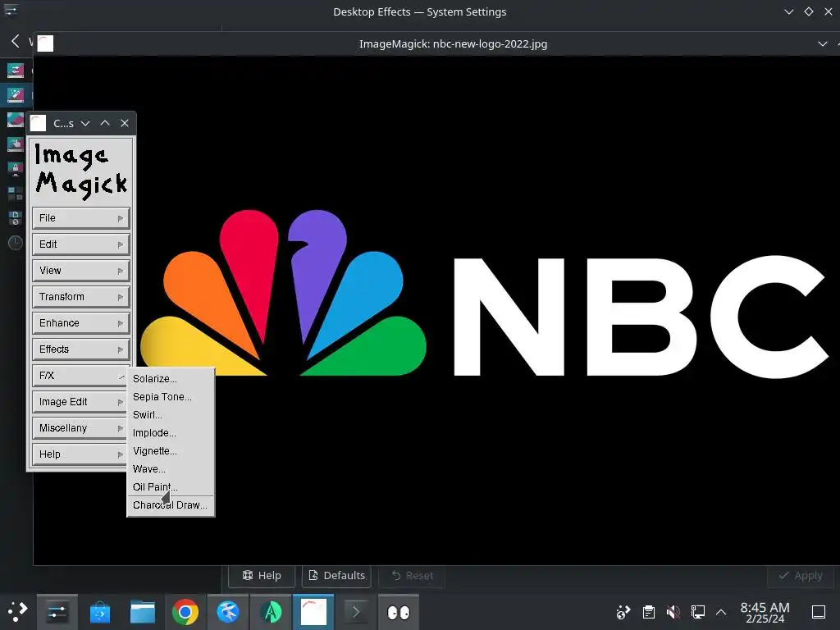Click the Help button in System Settings

(x=262, y=576)
